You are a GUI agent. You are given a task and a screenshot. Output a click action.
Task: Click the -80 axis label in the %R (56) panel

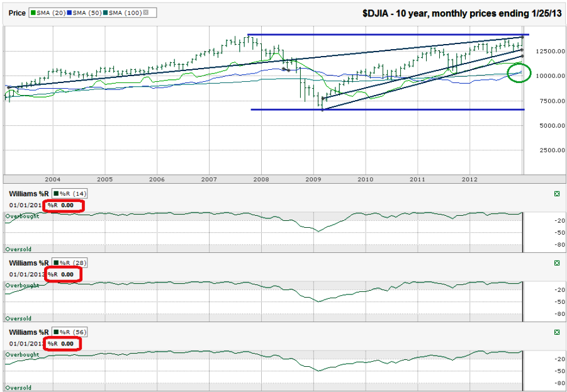(560, 383)
